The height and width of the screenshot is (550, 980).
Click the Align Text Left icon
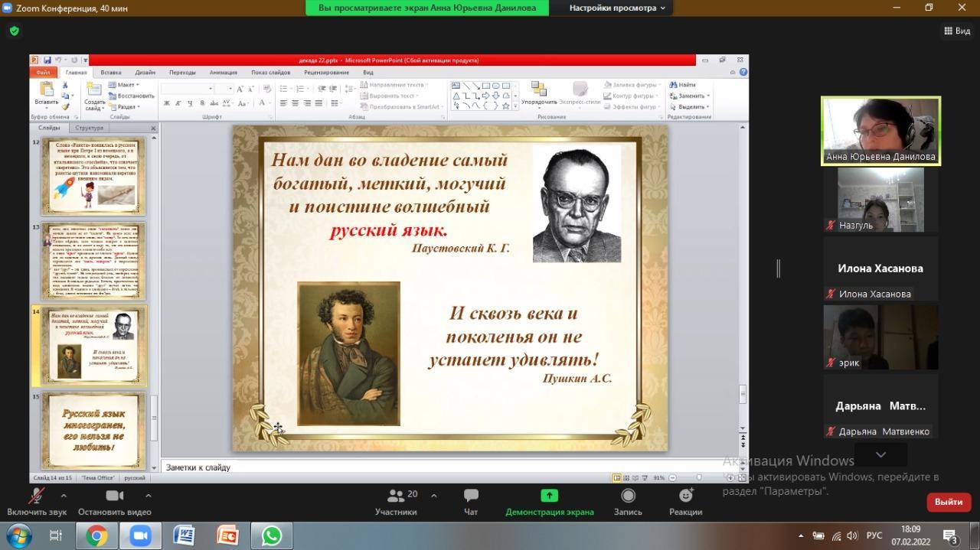tap(283, 103)
